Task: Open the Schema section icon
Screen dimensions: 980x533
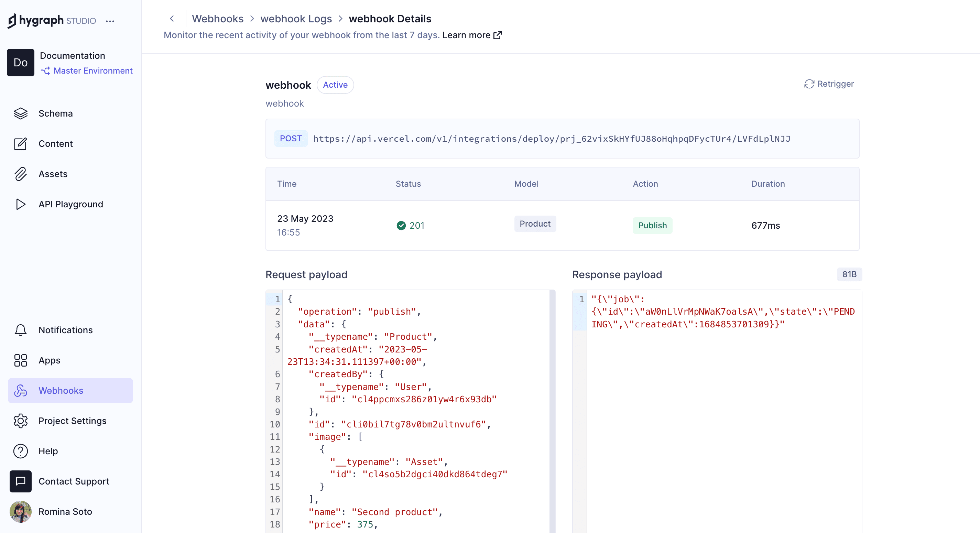Action: (x=21, y=113)
